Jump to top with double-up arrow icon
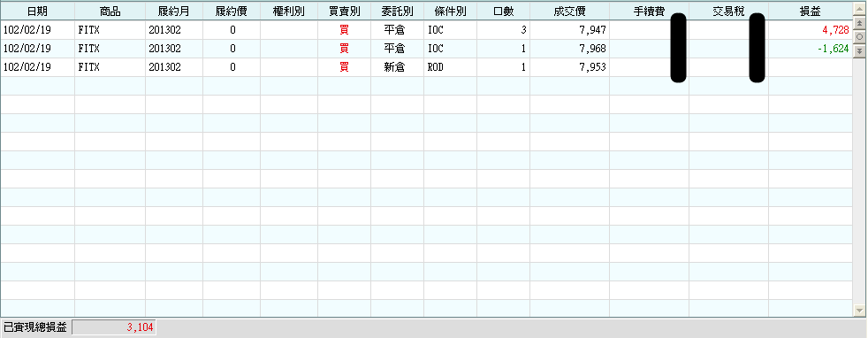 [x=860, y=23]
